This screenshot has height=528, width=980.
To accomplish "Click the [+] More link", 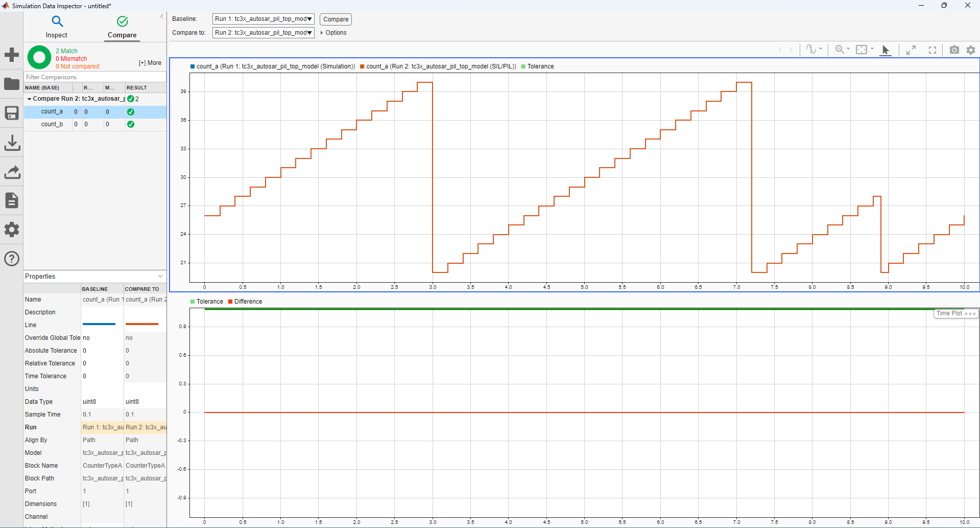I will (x=149, y=62).
